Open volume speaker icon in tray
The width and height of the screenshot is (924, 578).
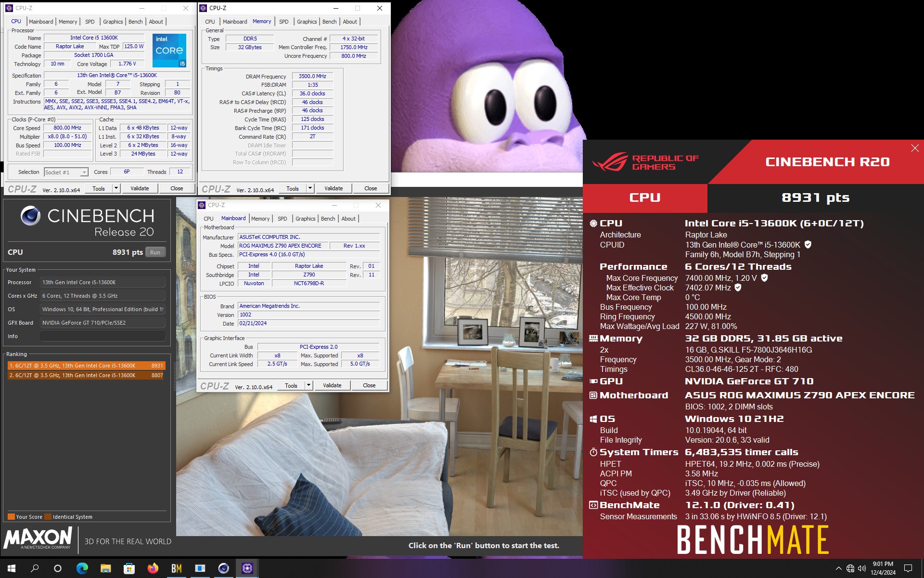(862, 568)
